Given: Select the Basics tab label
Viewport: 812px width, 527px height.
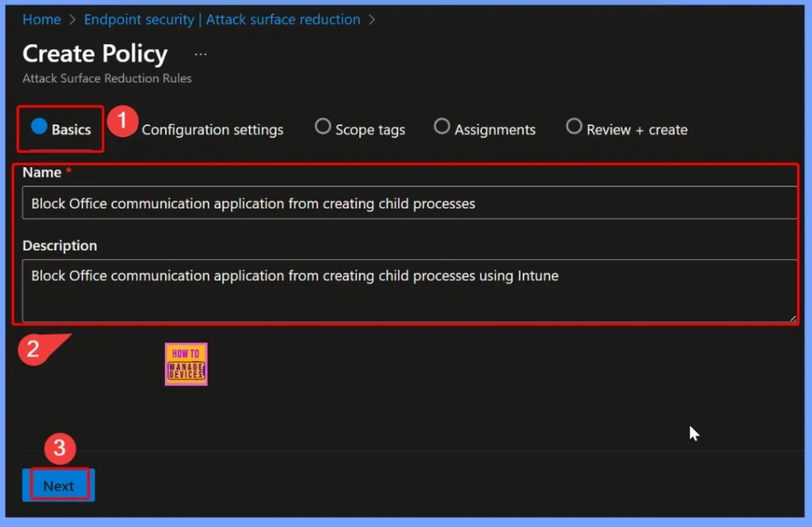Looking at the screenshot, I should point(71,130).
